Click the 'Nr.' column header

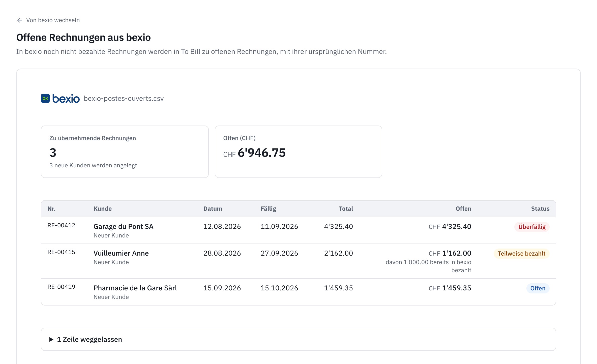coord(51,209)
